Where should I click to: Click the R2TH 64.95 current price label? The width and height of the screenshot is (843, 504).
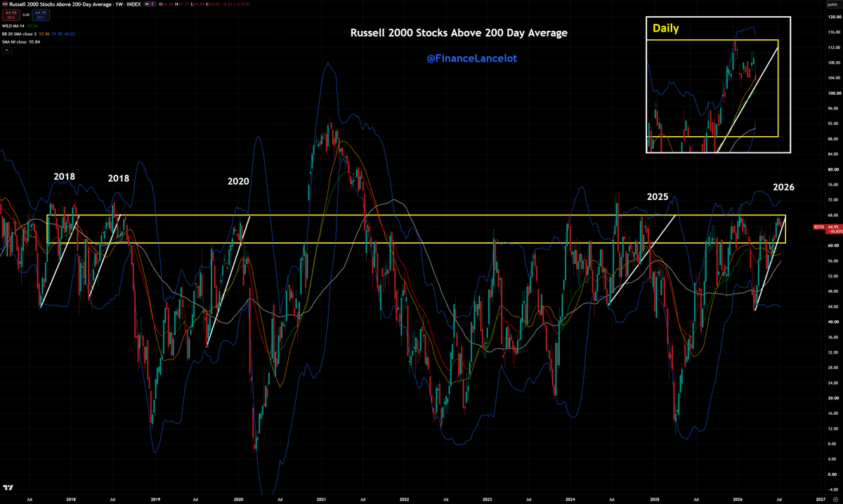point(826,227)
